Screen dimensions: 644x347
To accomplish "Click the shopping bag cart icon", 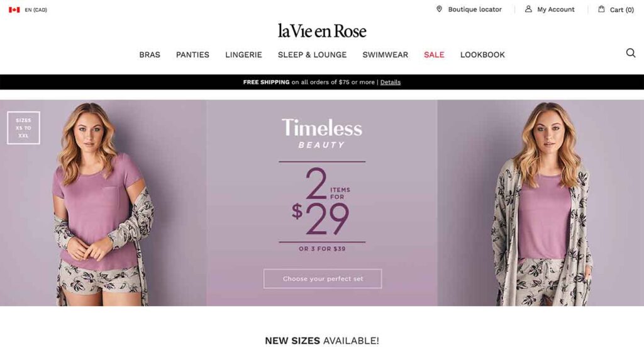I will (601, 9).
